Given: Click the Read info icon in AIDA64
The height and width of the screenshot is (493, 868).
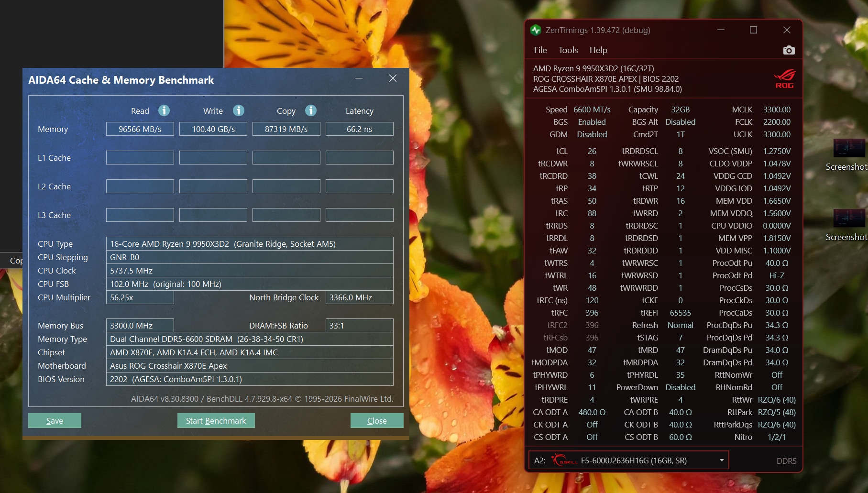Looking at the screenshot, I should (164, 110).
